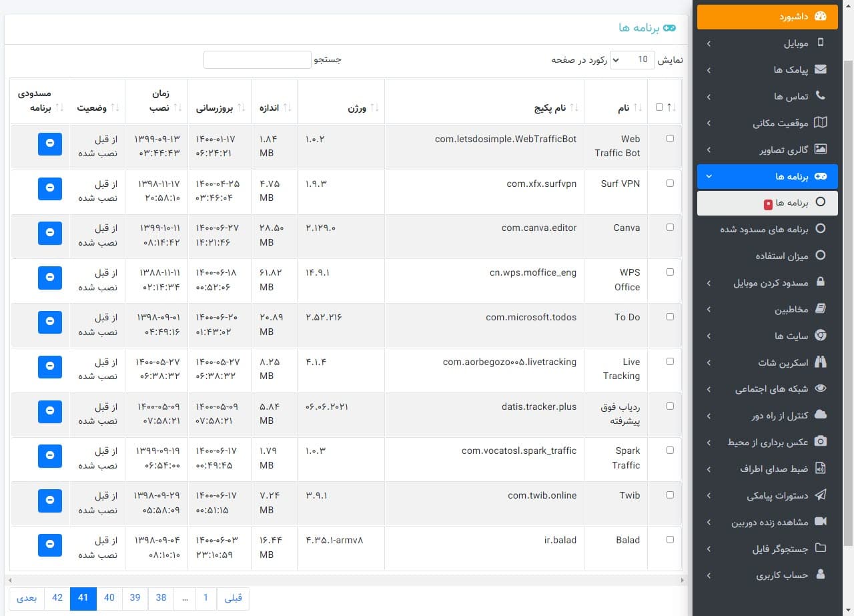
Task: Expand the کنترل از راه دور menu
Action: point(766,415)
